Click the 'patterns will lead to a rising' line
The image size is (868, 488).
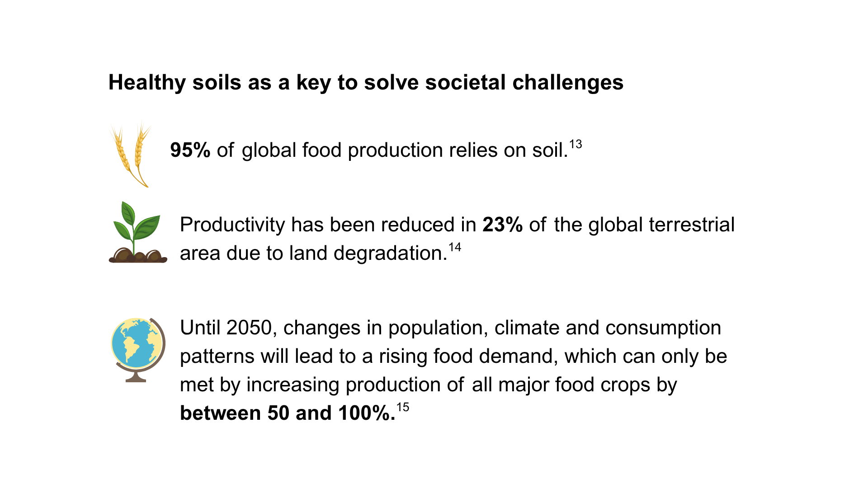tap(453, 357)
